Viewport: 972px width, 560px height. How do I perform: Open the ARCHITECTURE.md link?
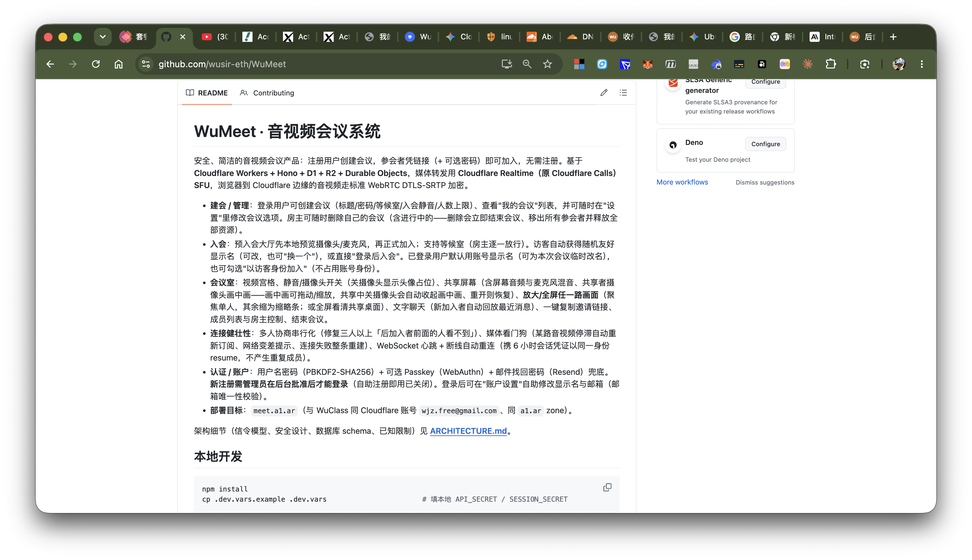468,431
